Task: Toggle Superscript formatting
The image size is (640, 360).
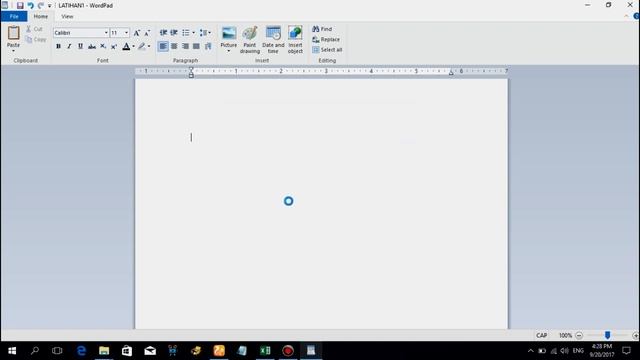Action: [x=114, y=47]
